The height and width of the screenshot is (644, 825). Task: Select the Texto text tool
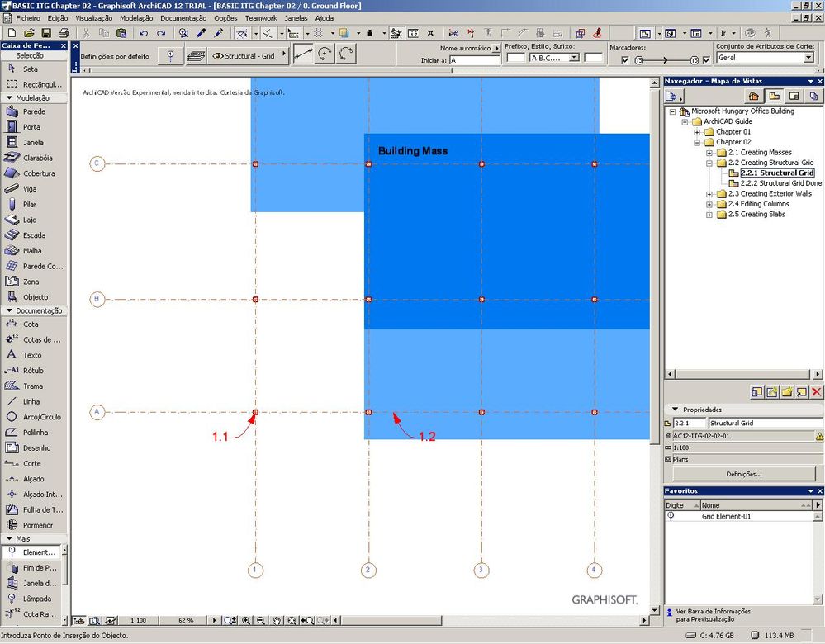tap(34, 355)
